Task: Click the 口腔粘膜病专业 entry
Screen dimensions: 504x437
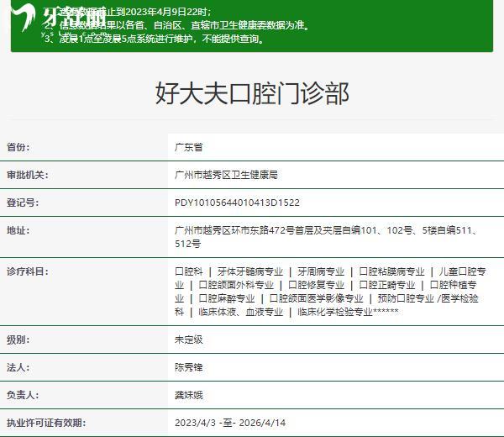Action: [391, 271]
